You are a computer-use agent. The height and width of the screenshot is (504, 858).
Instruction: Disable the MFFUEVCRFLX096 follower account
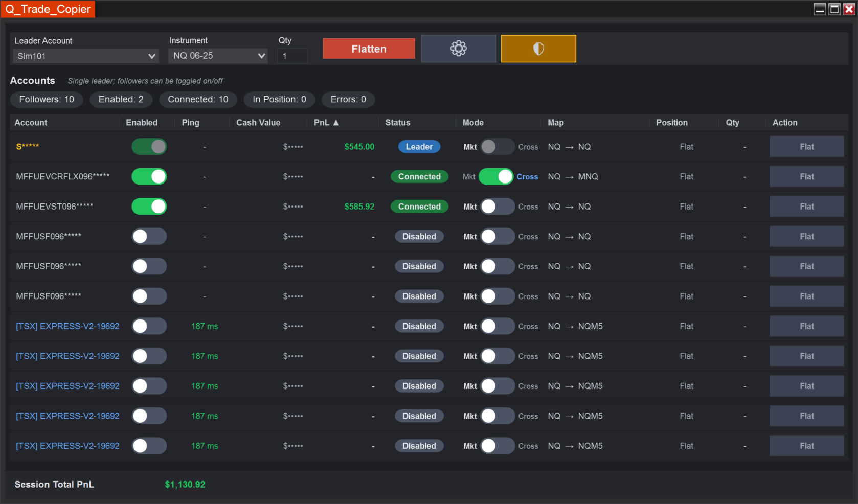pyautogui.click(x=149, y=177)
